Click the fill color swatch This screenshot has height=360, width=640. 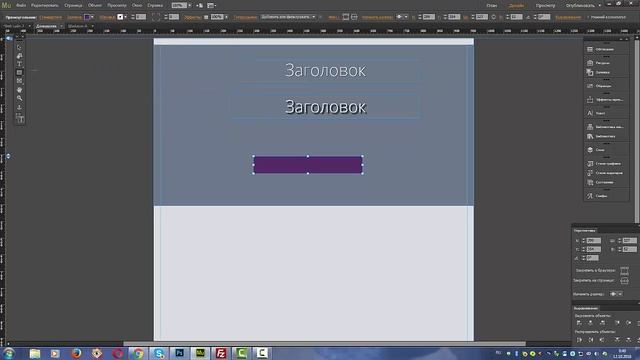[87, 17]
